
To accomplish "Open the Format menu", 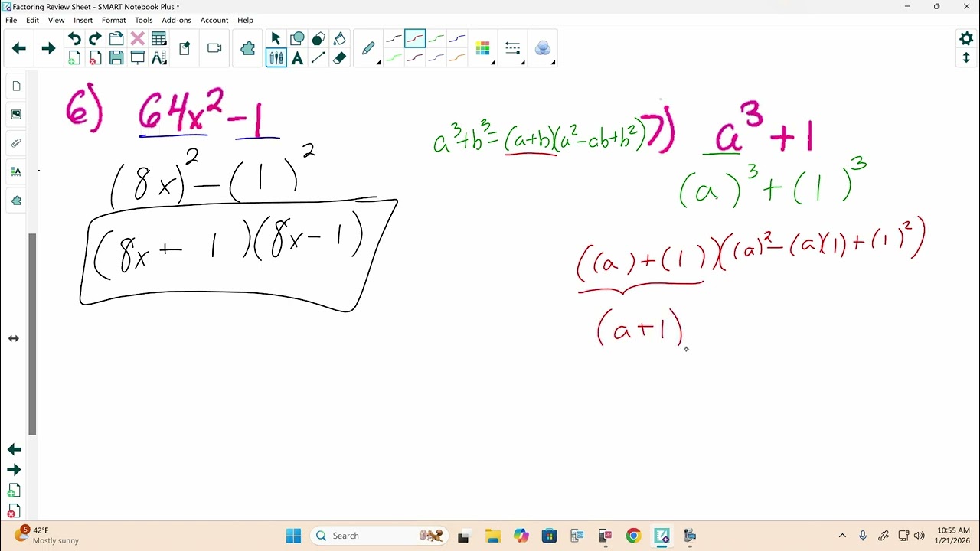I will coord(113,20).
